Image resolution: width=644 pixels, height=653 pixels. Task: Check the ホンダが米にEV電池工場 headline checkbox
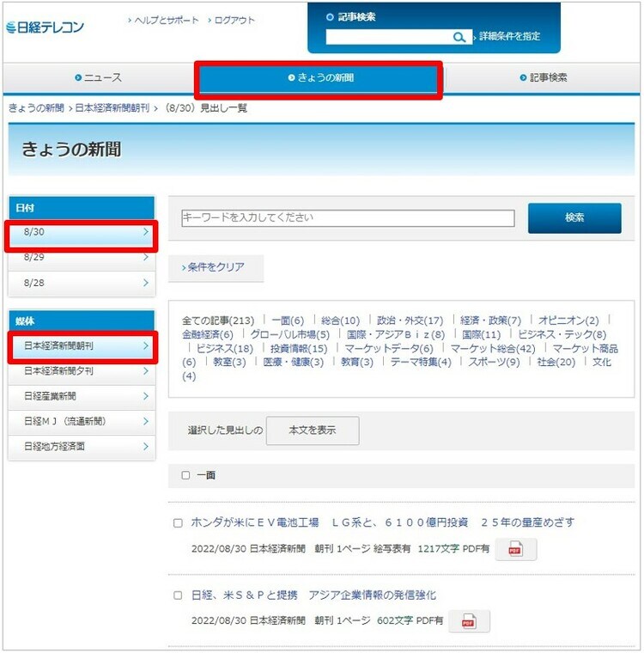tap(178, 523)
